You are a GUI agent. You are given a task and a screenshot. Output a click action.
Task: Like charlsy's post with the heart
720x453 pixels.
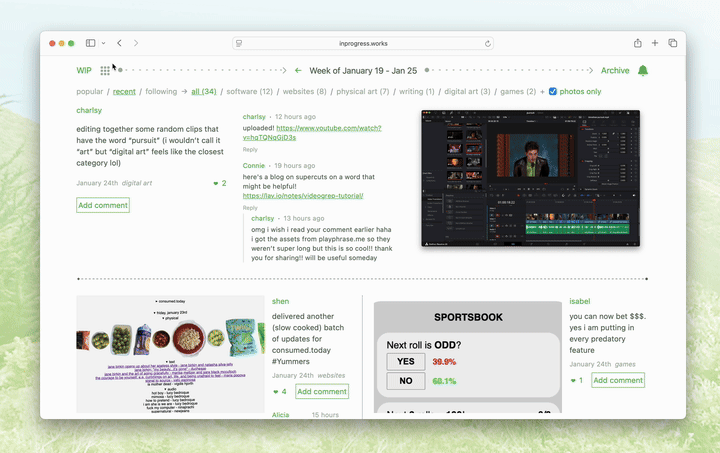pos(215,184)
